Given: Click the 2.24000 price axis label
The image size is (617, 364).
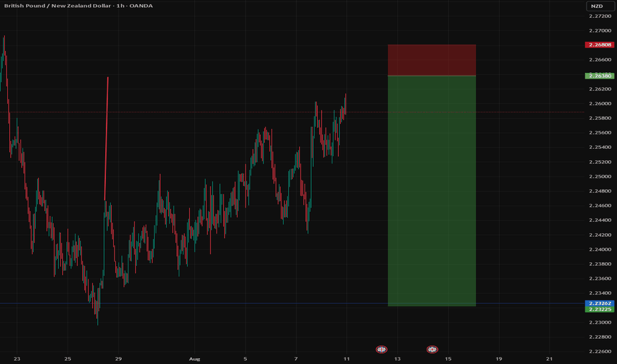Looking at the screenshot, I should click(x=600, y=250).
